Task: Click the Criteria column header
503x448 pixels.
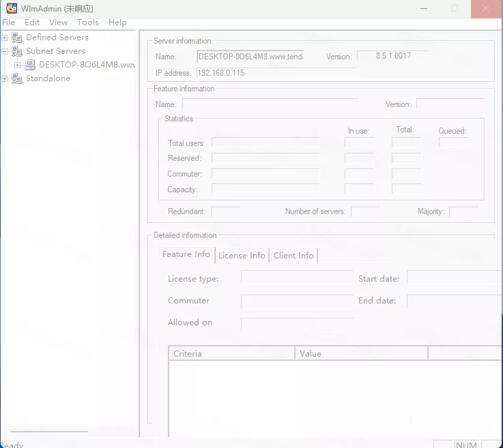Action: [x=231, y=353]
